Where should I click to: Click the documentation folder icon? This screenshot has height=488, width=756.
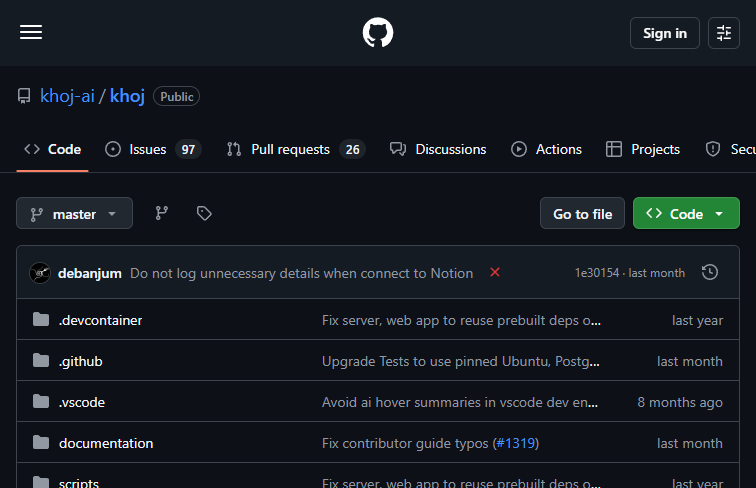coord(41,442)
